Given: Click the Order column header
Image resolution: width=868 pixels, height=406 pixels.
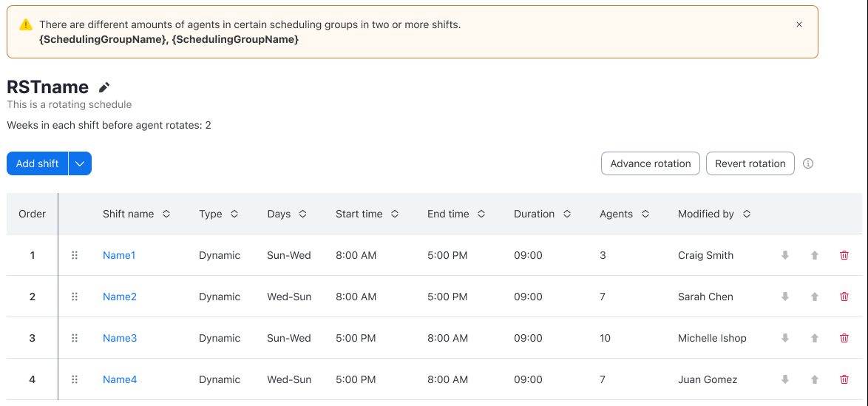Looking at the screenshot, I should 32,214.
